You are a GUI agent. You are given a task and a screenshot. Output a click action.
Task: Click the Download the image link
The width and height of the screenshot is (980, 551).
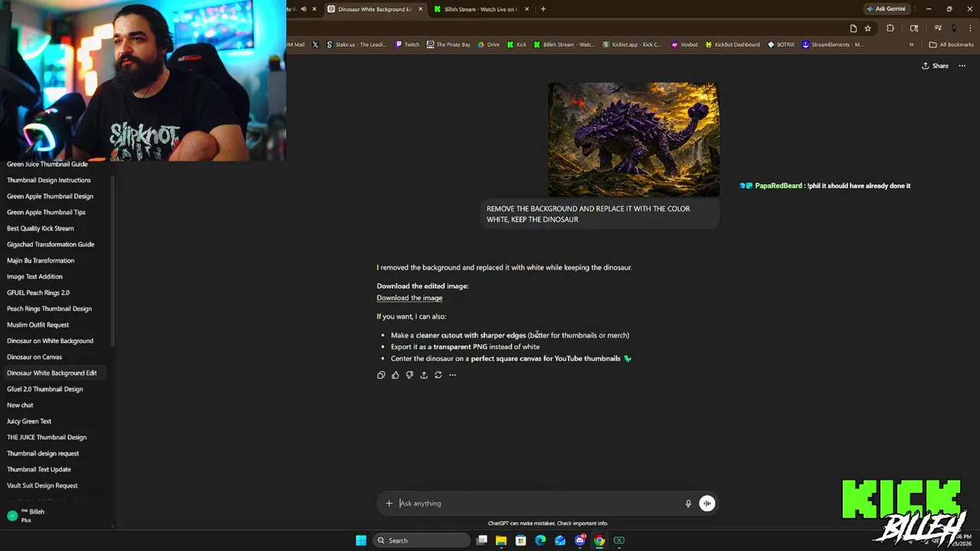[x=410, y=298]
